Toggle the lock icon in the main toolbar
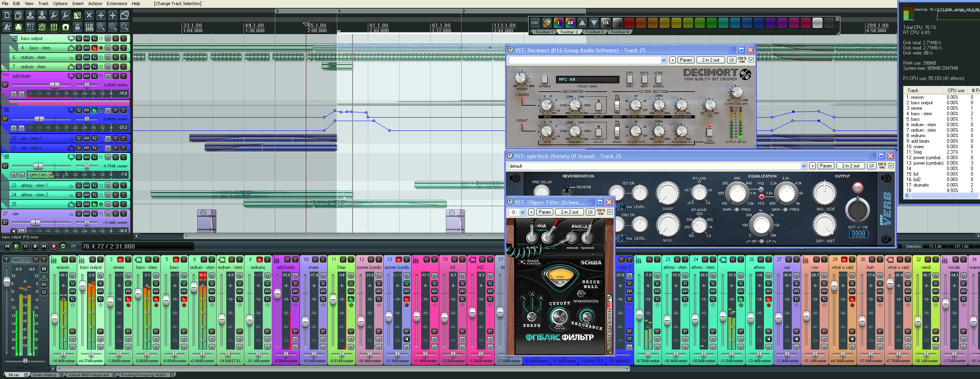 click(77, 27)
